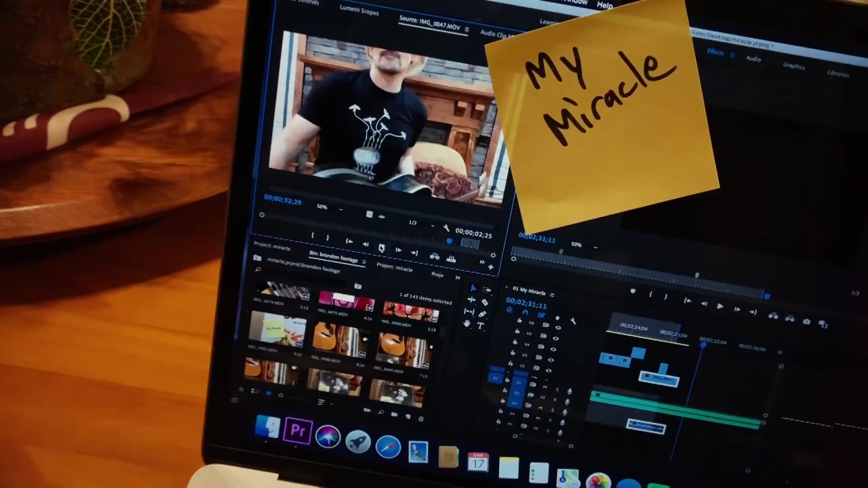Click Export Frame camera in Program monitor

pos(806,321)
